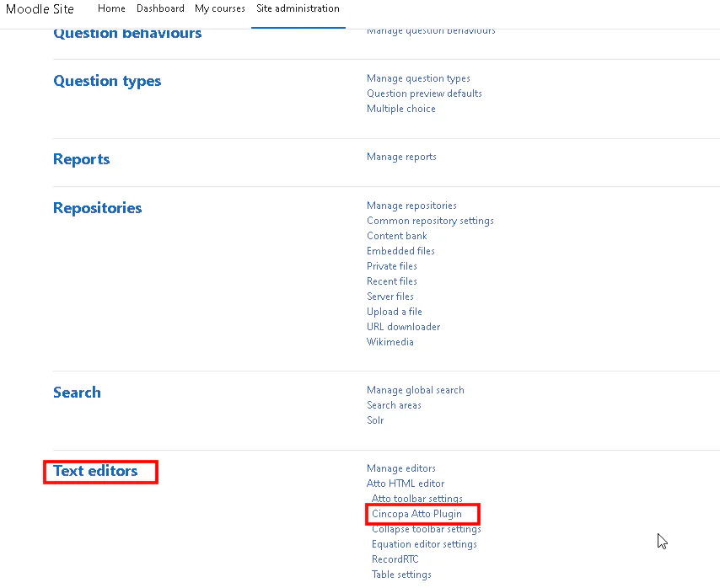Open the Private files repository link
This screenshot has height=588, width=720.
392,266
